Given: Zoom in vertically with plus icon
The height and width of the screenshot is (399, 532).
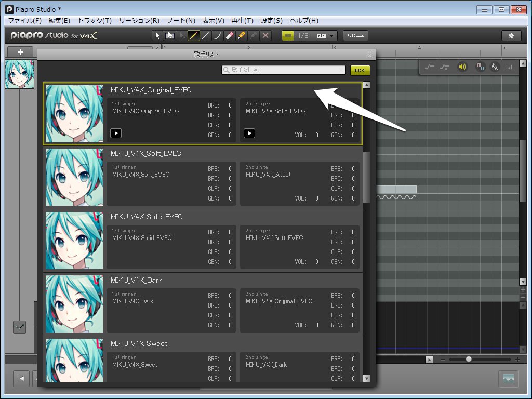Looking at the screenshot, I should pos(523,290).
